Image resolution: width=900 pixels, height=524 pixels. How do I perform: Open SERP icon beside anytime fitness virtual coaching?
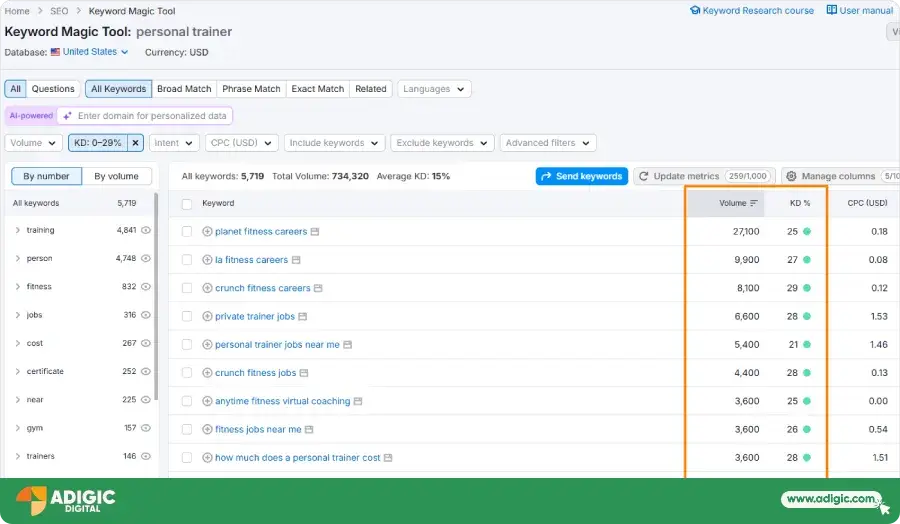(358, 401)
